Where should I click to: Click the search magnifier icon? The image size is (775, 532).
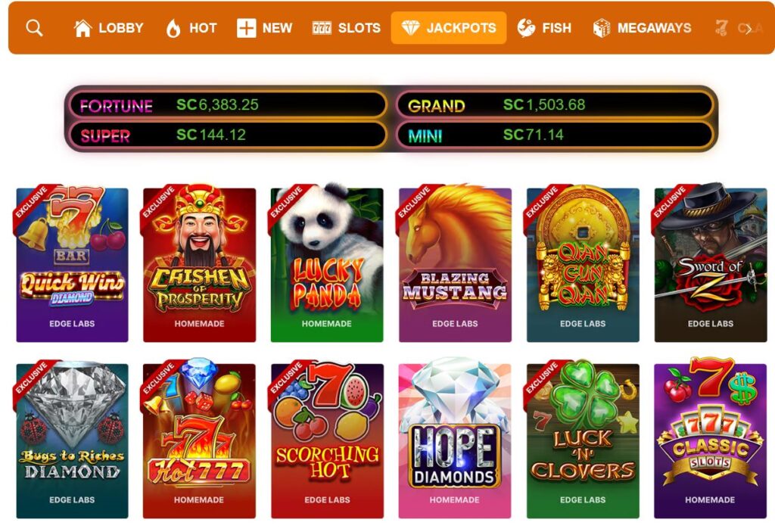tap(34, 28)
